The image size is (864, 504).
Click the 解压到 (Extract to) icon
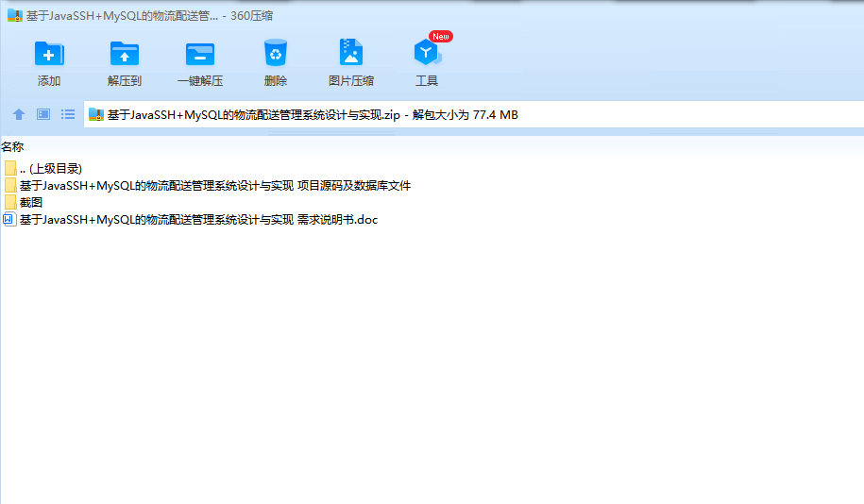[x=125, y=54]
